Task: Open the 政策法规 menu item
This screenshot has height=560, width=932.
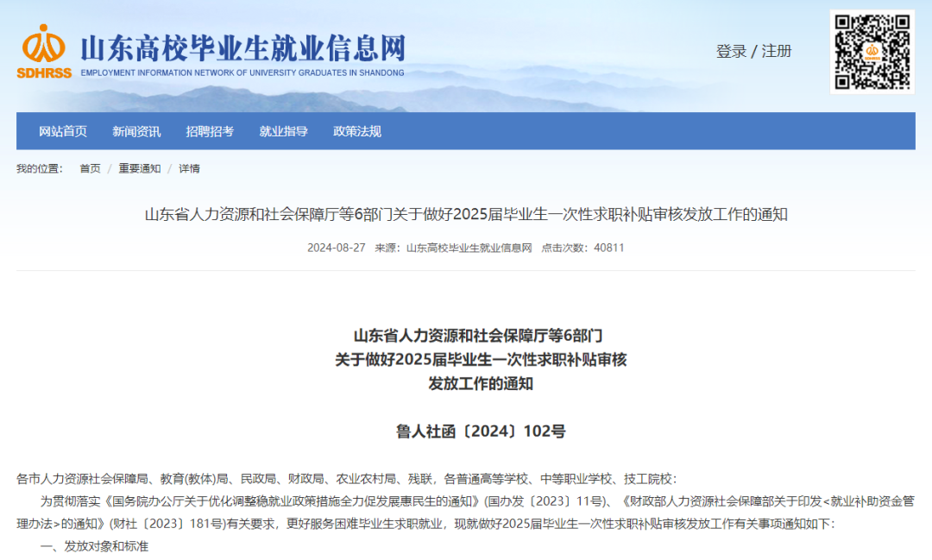Action: [357, 131]
